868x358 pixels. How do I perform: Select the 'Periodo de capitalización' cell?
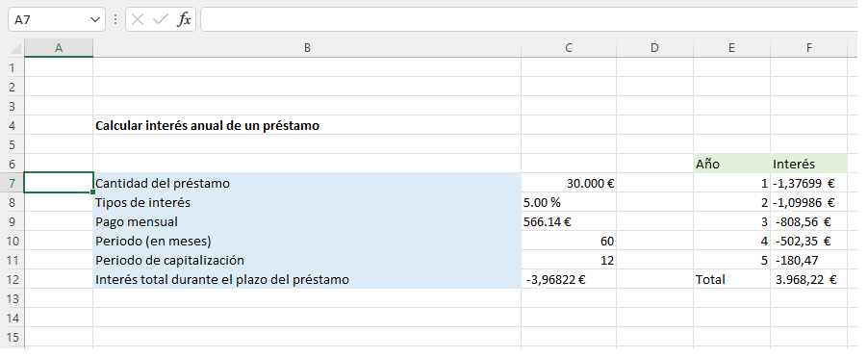[307, 260]
